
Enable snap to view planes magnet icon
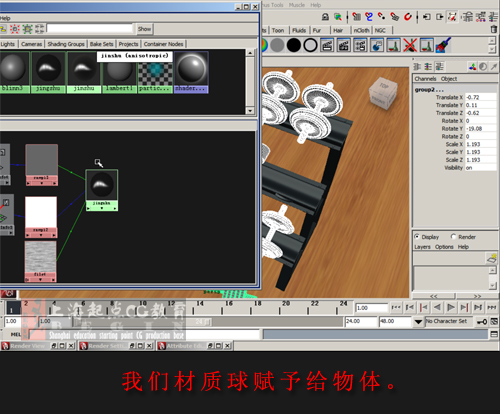(x=394, y=17)
